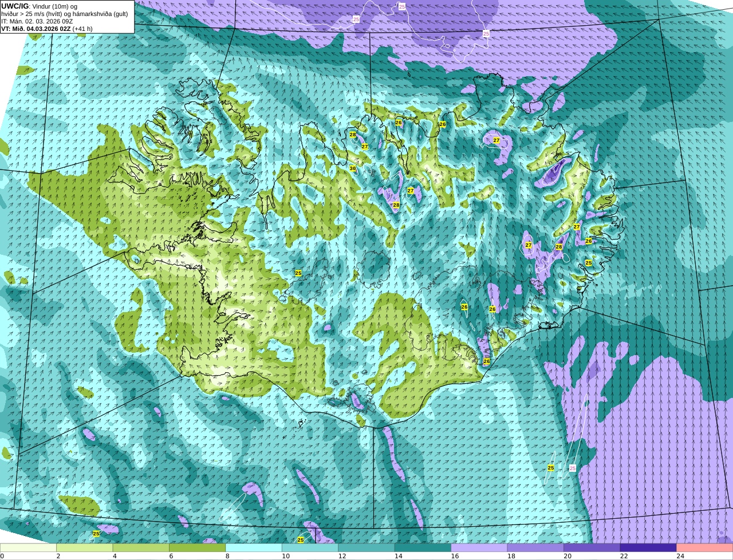Viewport: 733px width, 560px height.
Task: Pick the 4–6 m/s green legend swatch
Action: (x=141, y=547)
